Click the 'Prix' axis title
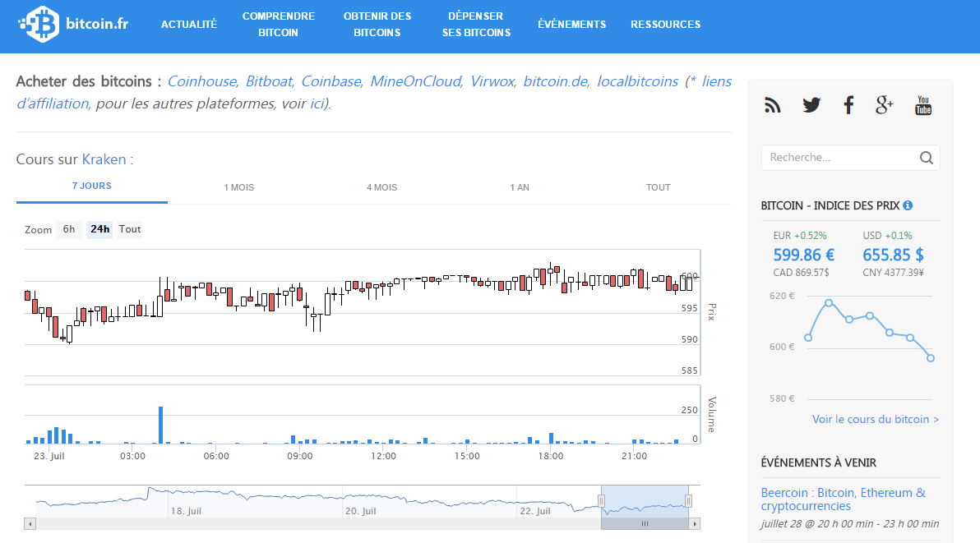 [711, 312]
